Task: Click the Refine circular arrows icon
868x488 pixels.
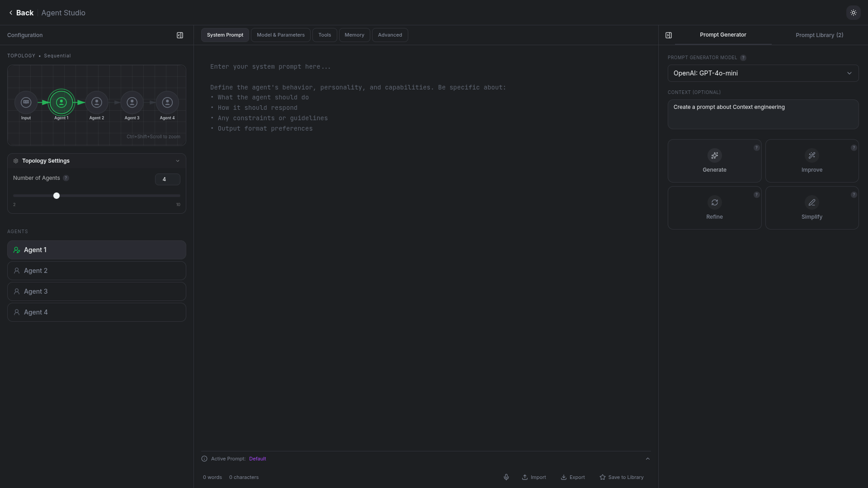Action: 714,202
